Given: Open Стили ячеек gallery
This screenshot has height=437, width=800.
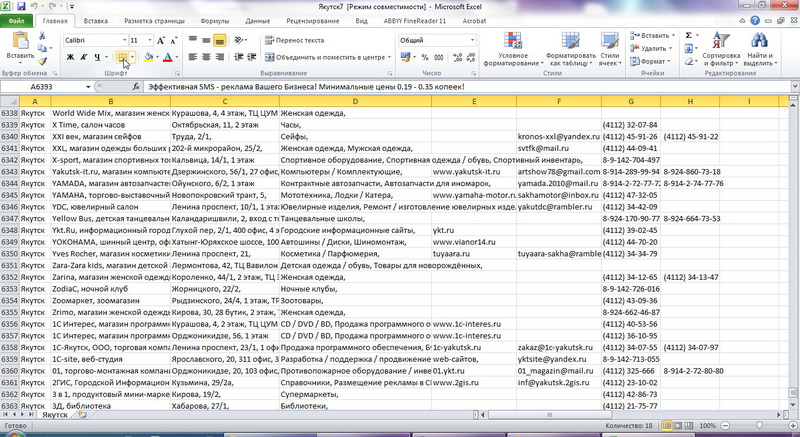Looking at the screenshot, I should pyautogui.click(x=610, y=49).
